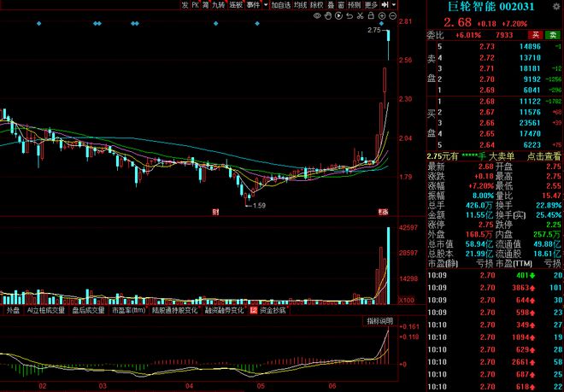
Task: Click the 指标说明 indicator description label
Action: 379,320
